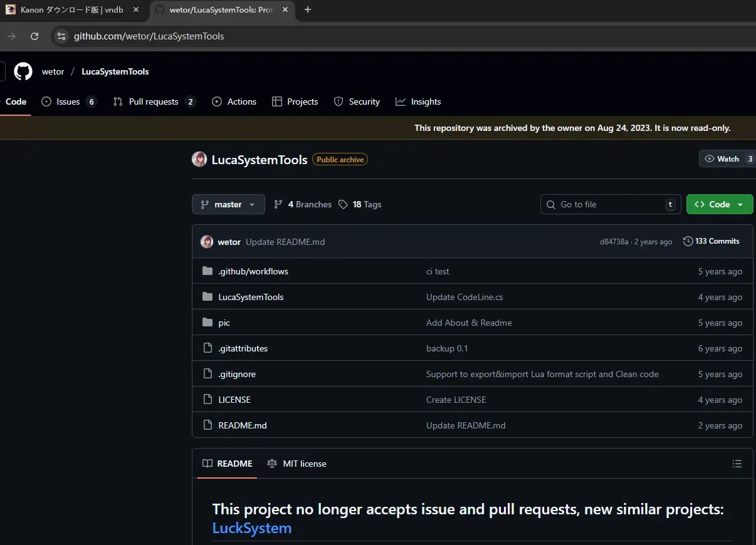The height and width of the screenshot is (545, 756).
Task: Expand the master branch dropdown
Action: [x=228, y=204]
